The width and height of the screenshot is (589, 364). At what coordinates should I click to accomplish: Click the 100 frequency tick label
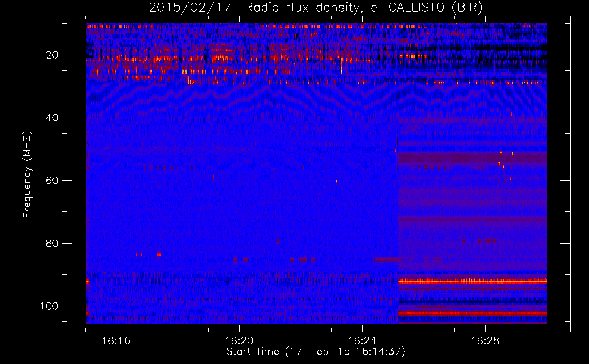pos(49,306)
